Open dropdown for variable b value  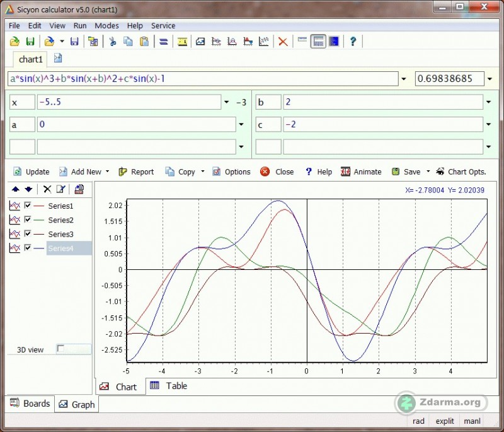(489, 102)
